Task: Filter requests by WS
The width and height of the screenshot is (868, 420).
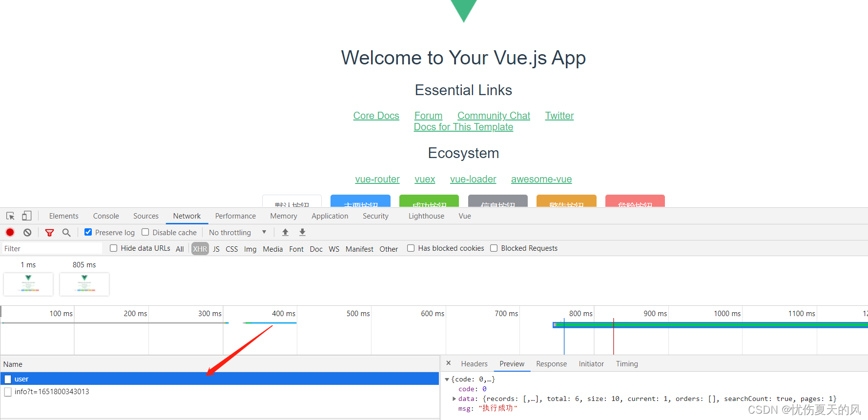Action: click(x=334, y=249)
